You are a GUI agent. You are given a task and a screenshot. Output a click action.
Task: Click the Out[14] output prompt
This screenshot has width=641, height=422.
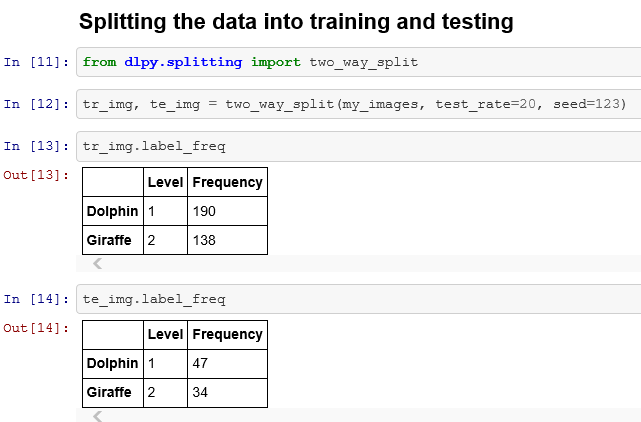tap(36, 328)
